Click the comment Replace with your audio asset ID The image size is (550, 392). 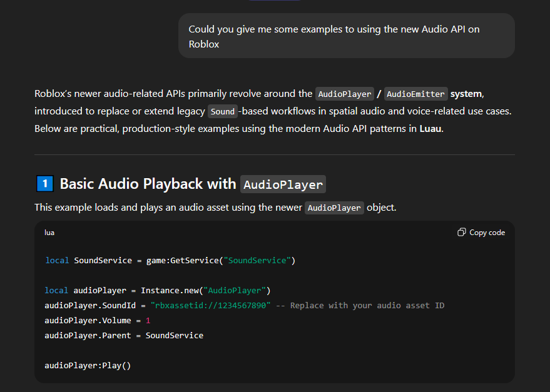360,305
